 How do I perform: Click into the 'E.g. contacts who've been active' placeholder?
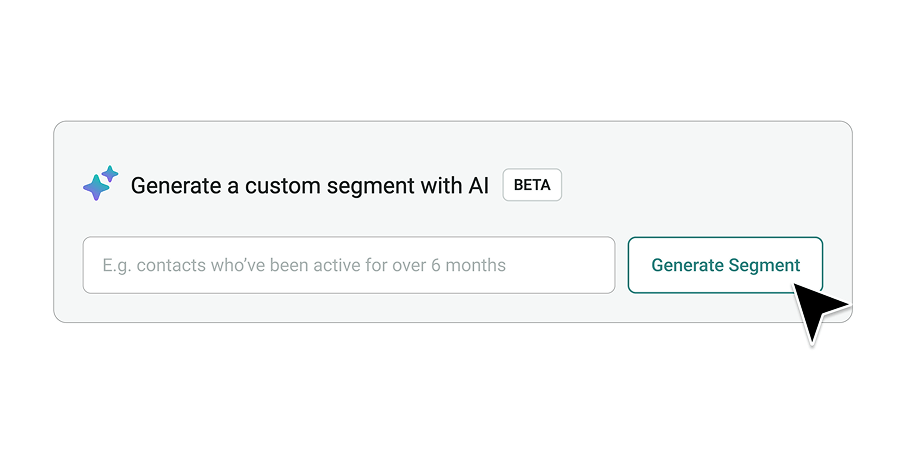pos(304,265)
